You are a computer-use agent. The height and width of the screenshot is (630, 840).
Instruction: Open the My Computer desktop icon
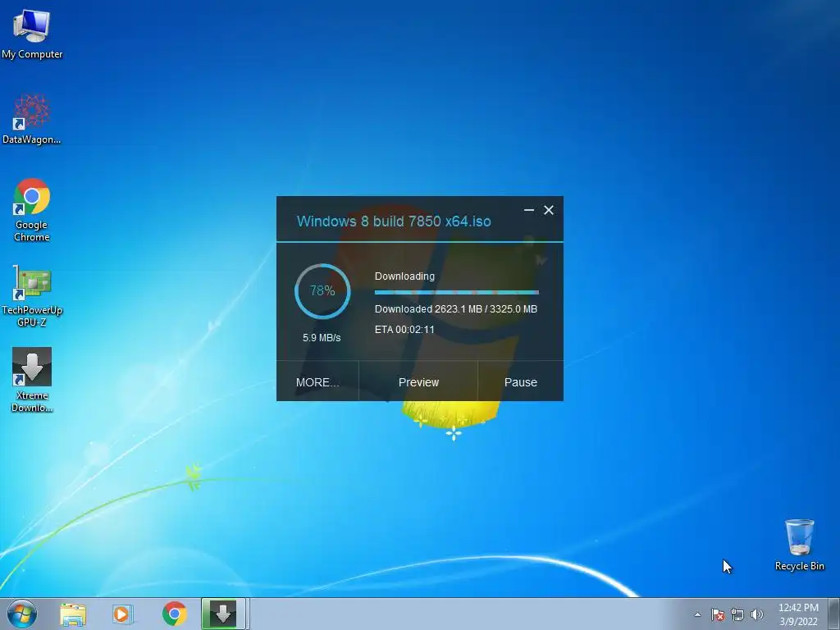point(32,34)
